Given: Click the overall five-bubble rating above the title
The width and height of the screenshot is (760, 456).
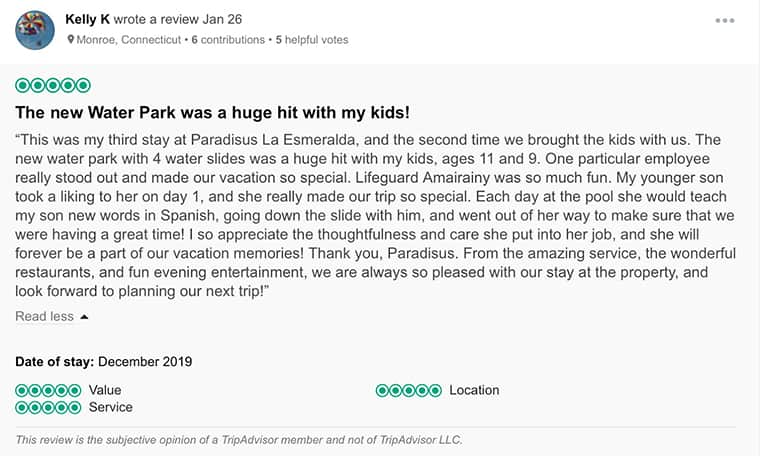Looking at the screenshot, I should pyautogui.click(x=53, y=86).
